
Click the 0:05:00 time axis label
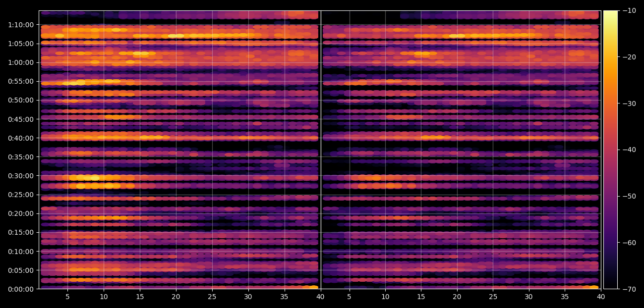[x=21, y=270]
